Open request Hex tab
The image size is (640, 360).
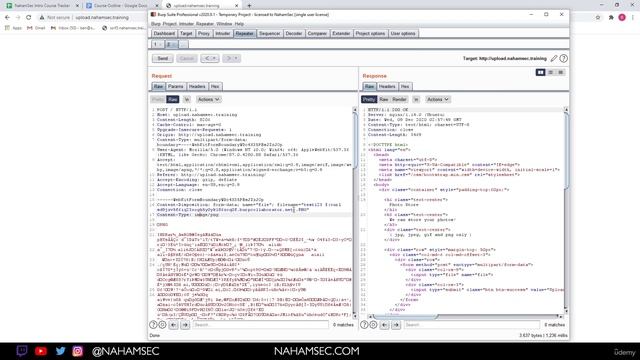[x=215, y=87]
